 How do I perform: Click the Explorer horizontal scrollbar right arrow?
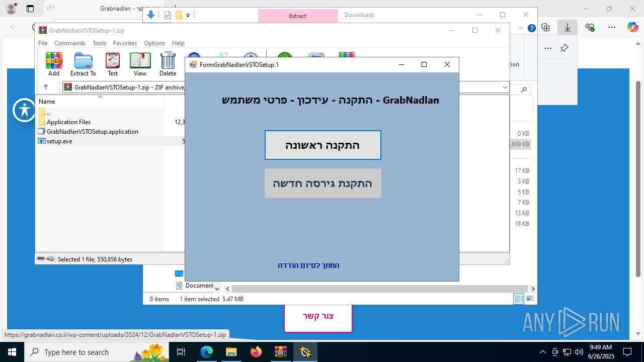pos(533,289)
